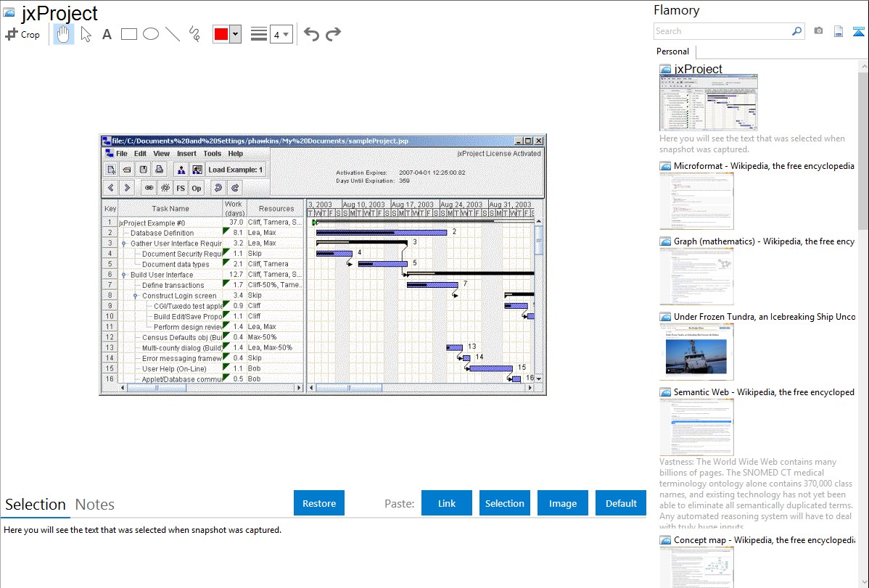The image size is (869, 588).
Task: Open View menu in jxProject snapshot
Action: (x=161, y=154)
